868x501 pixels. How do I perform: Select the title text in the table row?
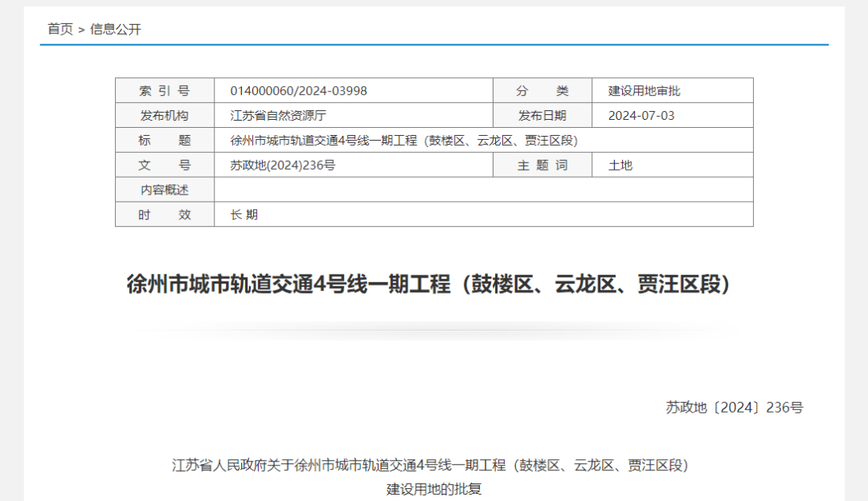(x=404, y=141)
